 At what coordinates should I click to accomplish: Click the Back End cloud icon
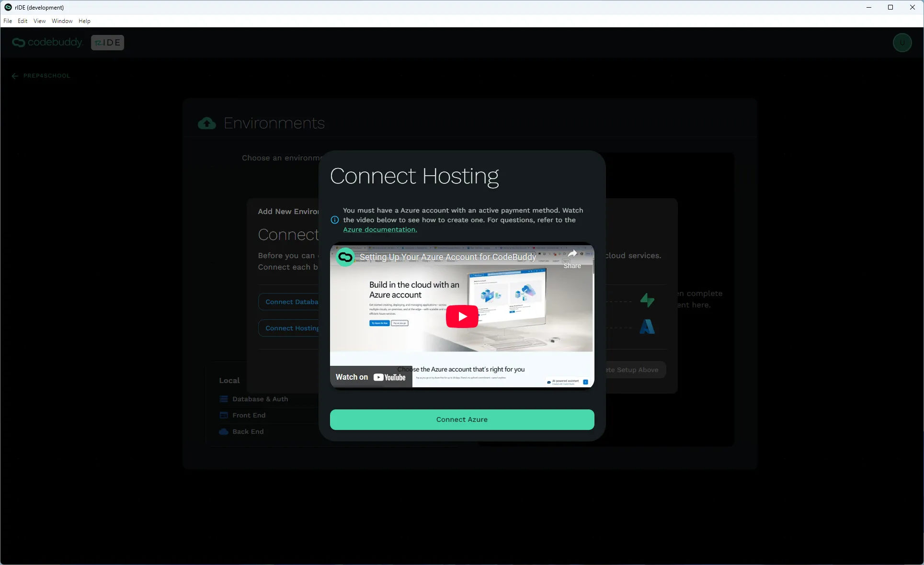pos(224,432)
